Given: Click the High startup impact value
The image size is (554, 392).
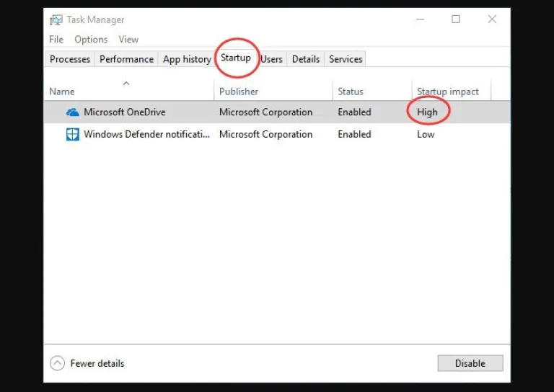Looking at the screenshot, I should tap(427, 112).
